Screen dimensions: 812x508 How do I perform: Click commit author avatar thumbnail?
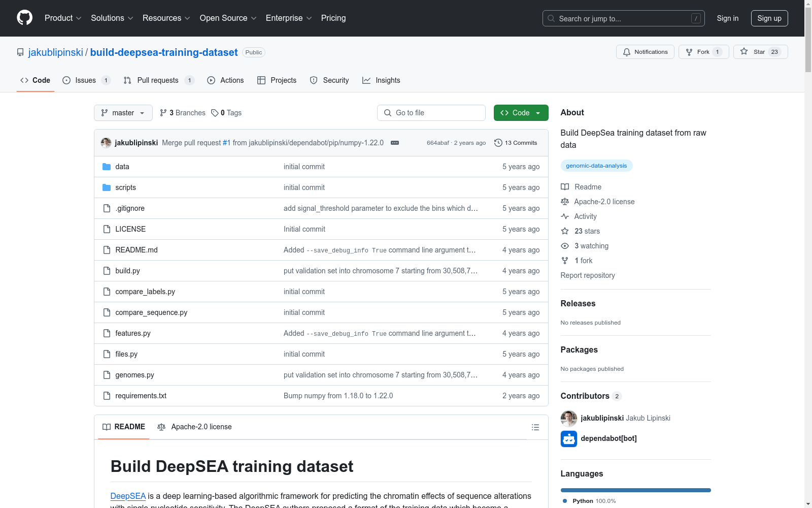click(106, 143)
